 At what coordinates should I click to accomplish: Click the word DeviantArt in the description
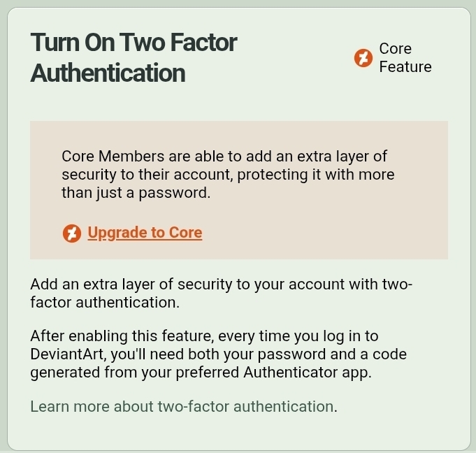pos(68,354)
